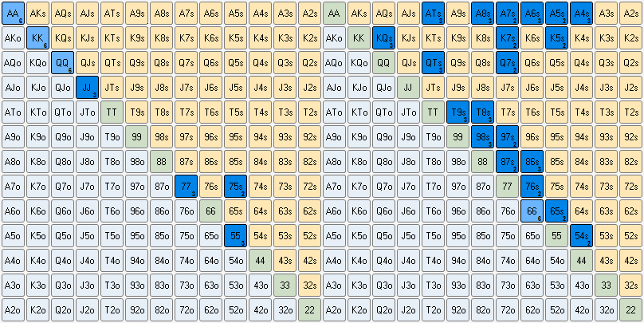Deselect the blue-highlighted 75s cell
Viewport: 644px width, 323px height.
click(235, 187)
